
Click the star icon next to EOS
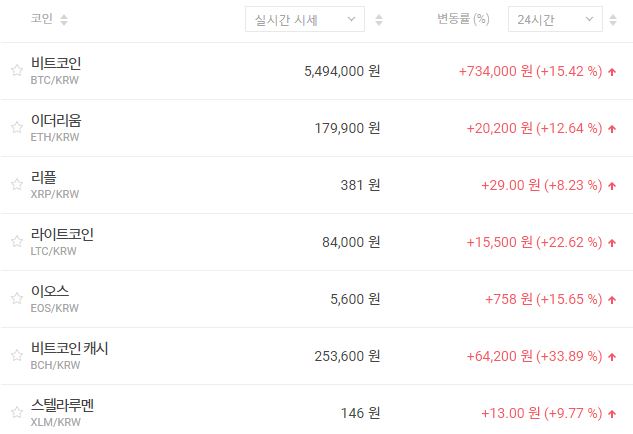(x=16, y=299)
